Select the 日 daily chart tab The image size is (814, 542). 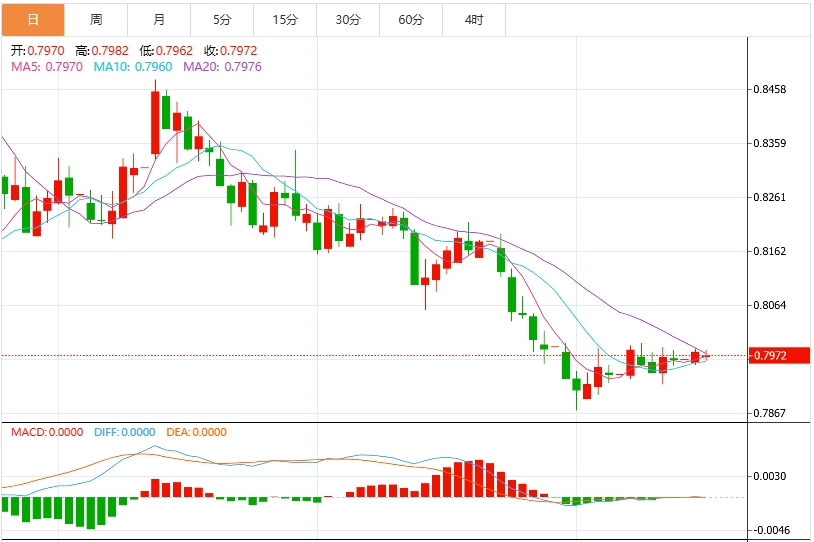tap(33, 20)
